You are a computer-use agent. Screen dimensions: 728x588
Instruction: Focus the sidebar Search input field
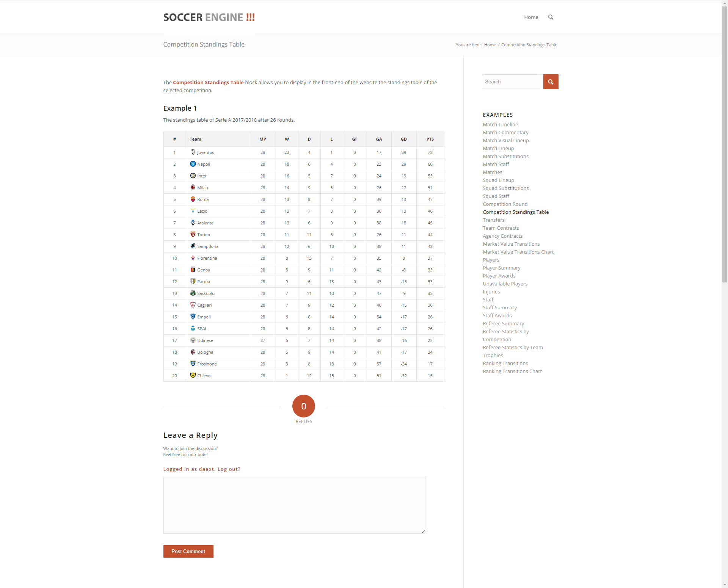(x=512, y=82)
